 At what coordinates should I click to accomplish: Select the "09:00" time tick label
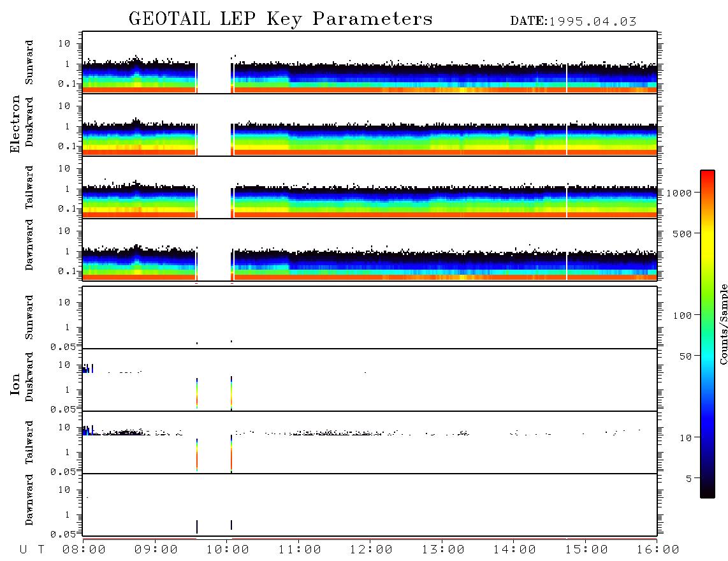156,550
